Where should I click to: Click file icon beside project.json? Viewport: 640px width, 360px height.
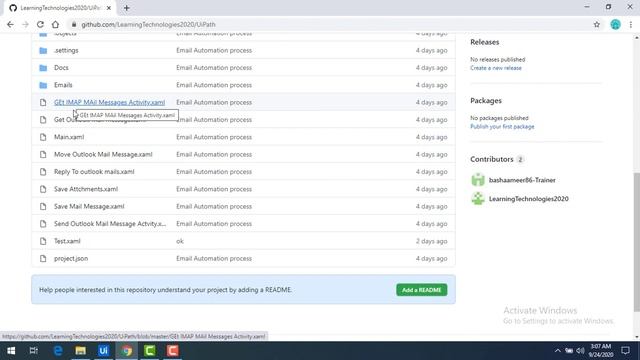(43, 258)
